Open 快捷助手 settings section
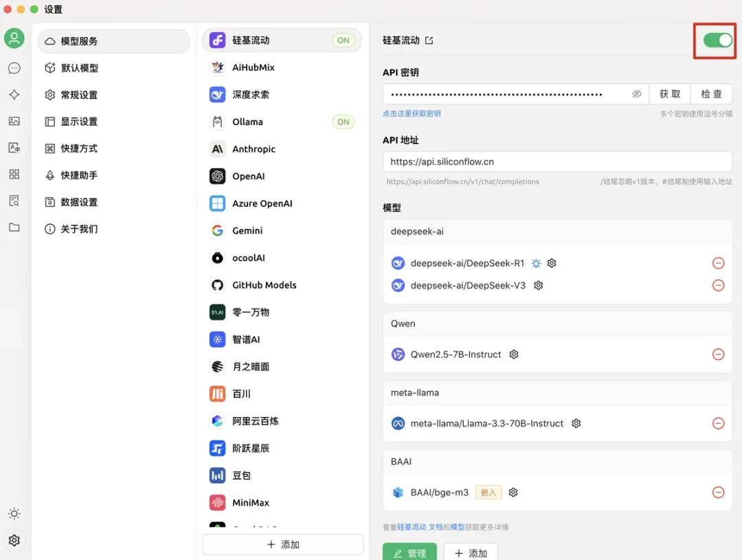 point(113,175)
